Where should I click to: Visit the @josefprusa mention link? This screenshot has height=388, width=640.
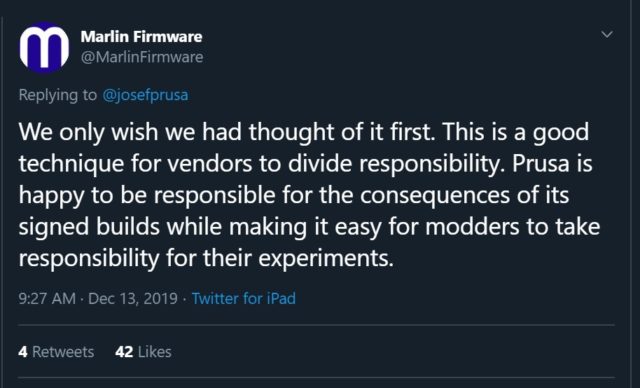click(145, 95)
